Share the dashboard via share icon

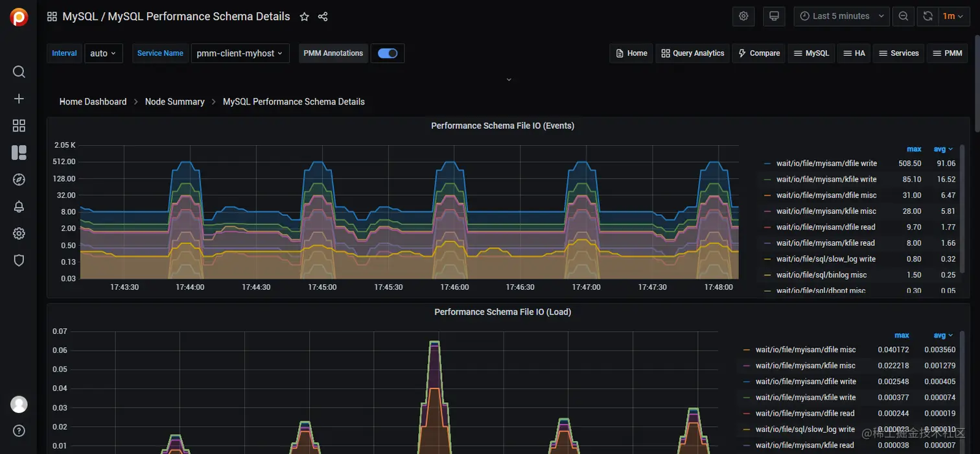click(x=323, y=17)
